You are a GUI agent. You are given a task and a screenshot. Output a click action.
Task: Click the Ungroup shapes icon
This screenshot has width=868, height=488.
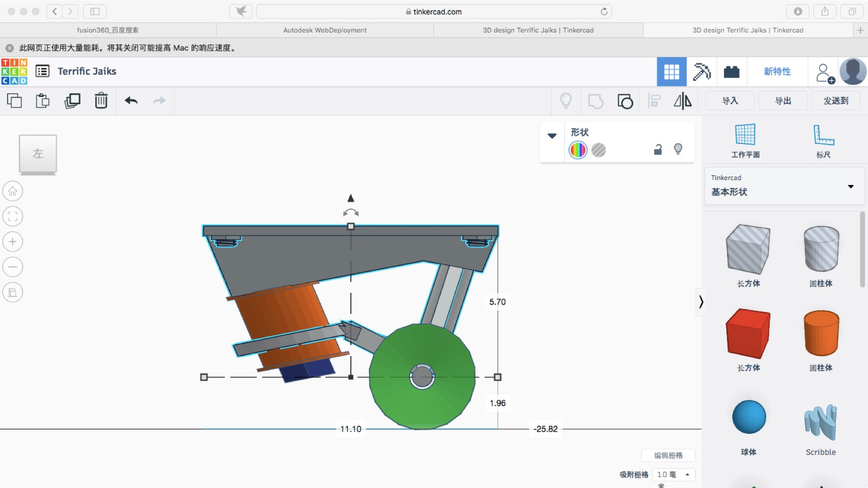[x=625, y=101]
